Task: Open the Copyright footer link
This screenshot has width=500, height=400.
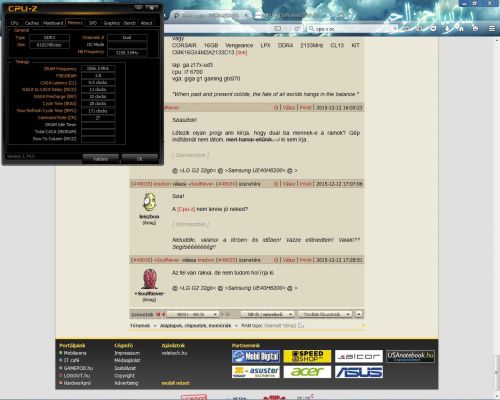Action: click(124, 375)
